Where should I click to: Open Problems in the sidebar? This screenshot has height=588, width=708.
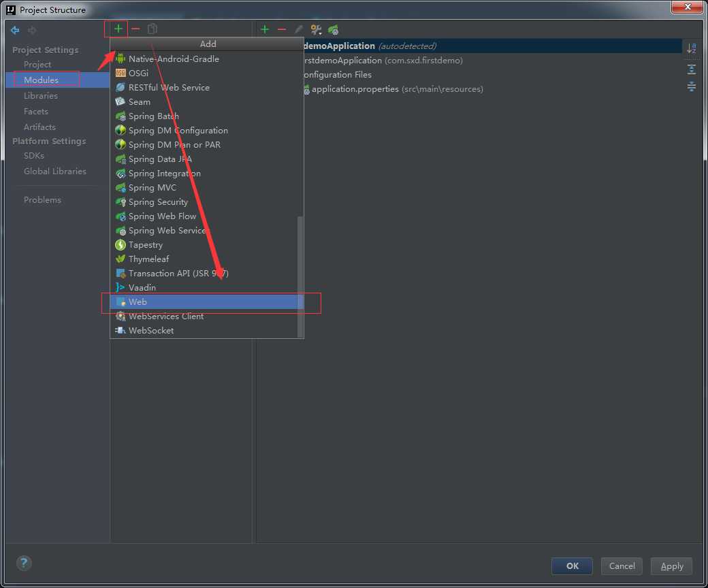pyautogui.click(x=42, y=200)
